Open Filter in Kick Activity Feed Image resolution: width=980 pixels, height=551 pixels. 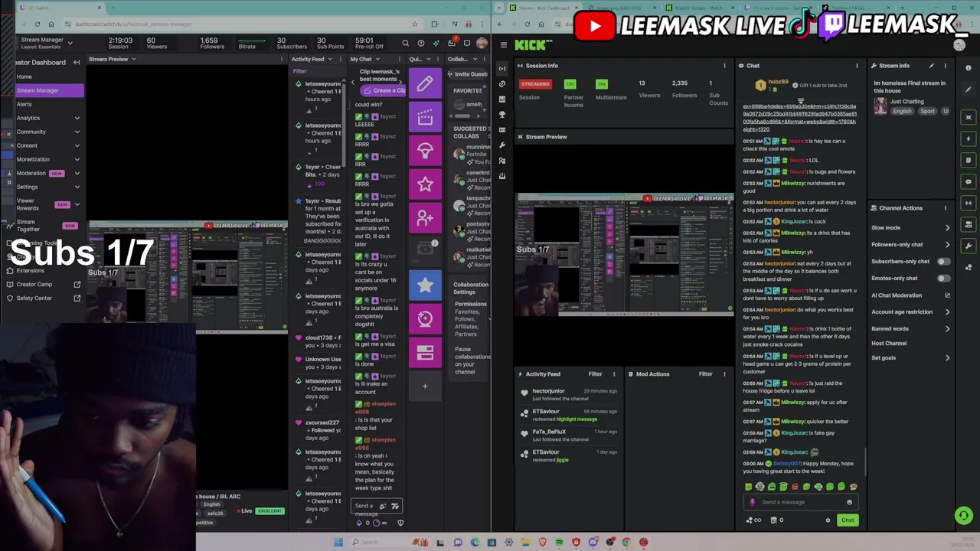point(595,374)
